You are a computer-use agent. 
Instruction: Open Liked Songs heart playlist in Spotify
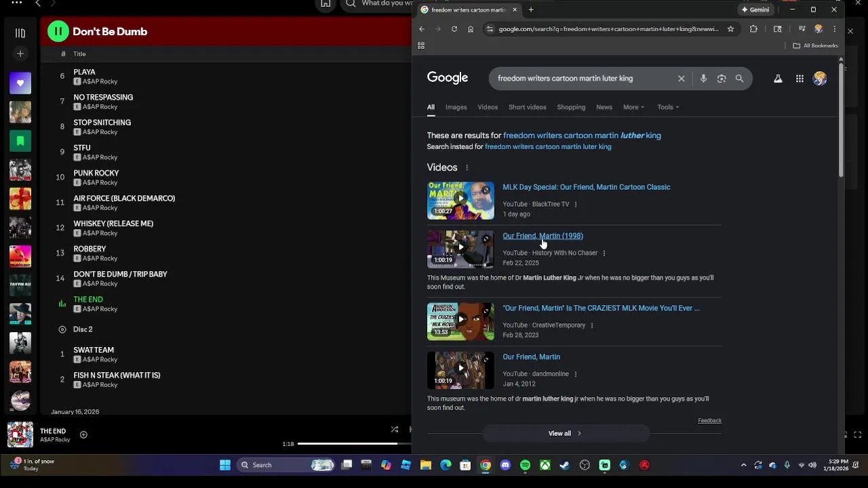point(20,83)
